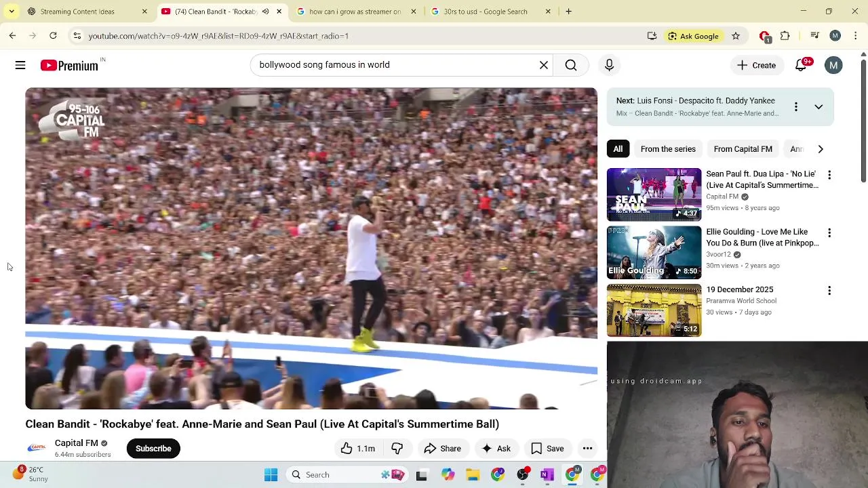Open the Chrome three-dot menu
The height and width of the screenshot is (488, 868).
(856, 35)
